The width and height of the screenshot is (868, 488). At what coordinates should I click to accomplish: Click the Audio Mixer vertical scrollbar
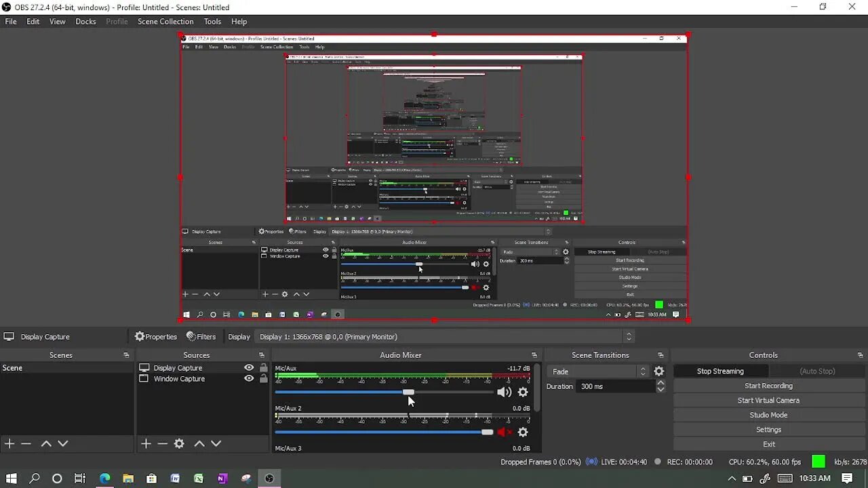[537, 388]
